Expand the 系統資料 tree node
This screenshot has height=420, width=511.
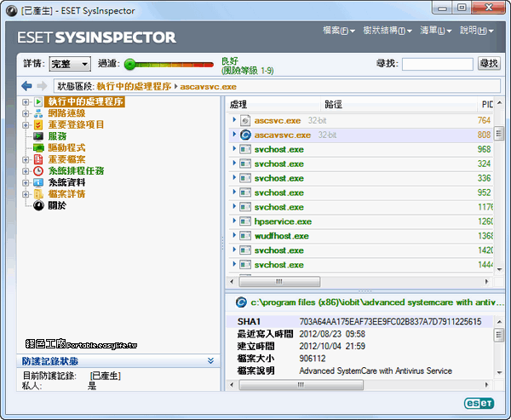tap(26, 182)
